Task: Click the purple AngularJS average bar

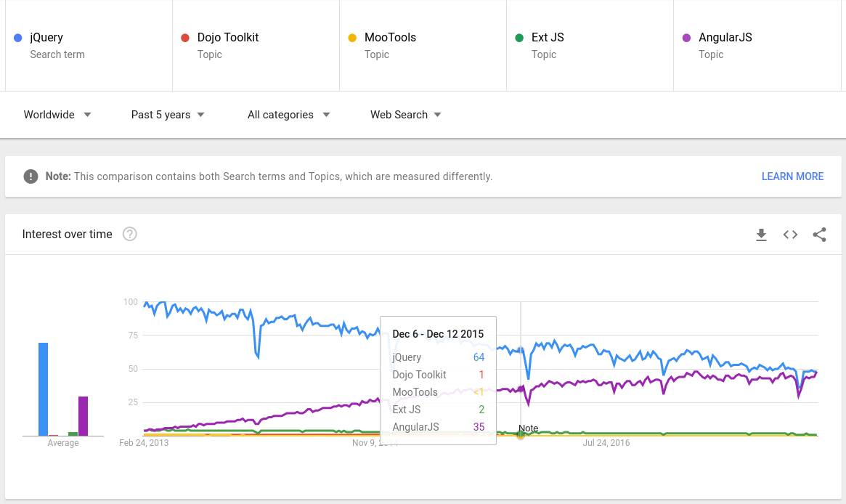Action: (x=83, y=416)
